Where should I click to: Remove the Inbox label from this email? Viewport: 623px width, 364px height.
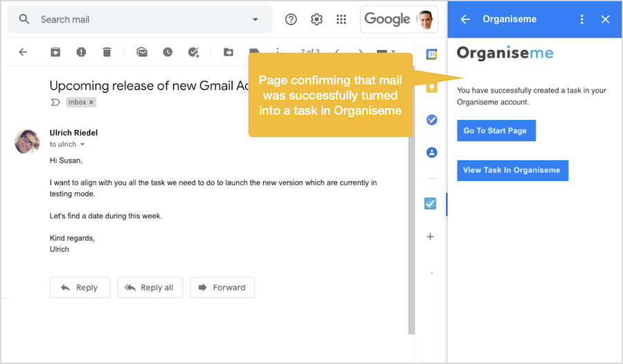coord(91,102)
